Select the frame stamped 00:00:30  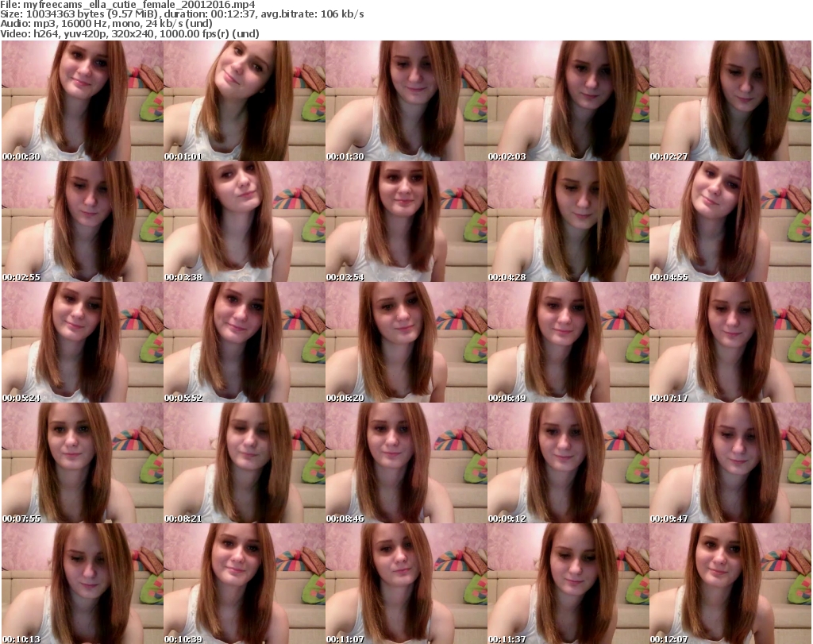point(83,101)
